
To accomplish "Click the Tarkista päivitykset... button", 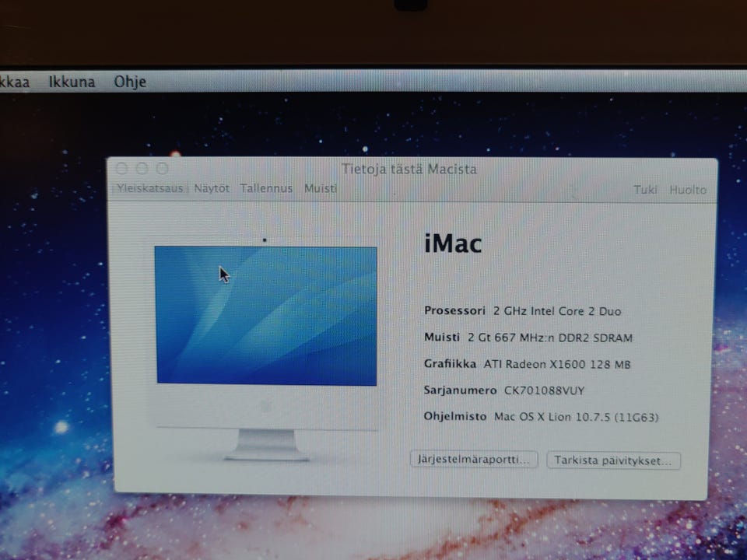I will pos(613,460).
